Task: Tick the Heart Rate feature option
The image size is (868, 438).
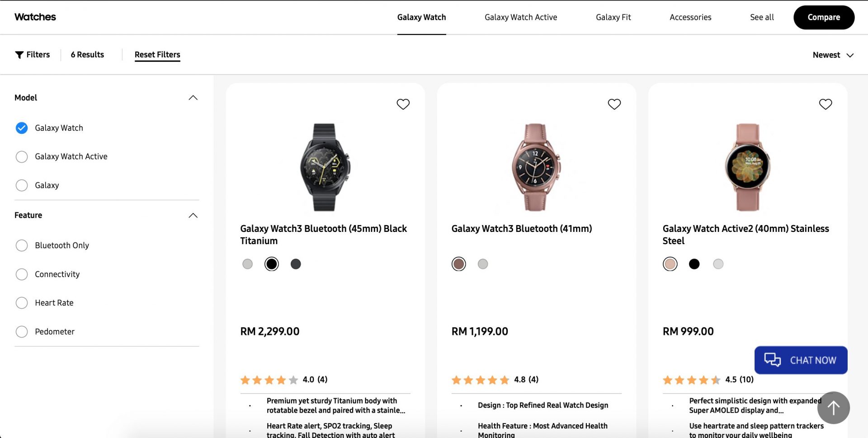Action: tap(22, 303)
